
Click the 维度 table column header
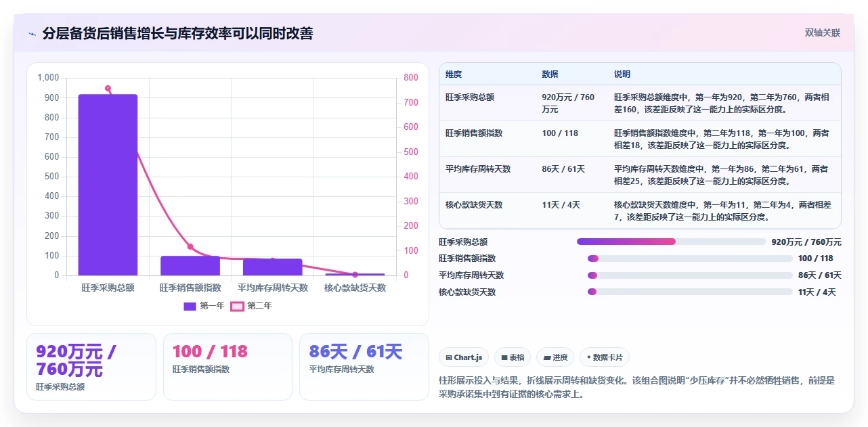454,74
